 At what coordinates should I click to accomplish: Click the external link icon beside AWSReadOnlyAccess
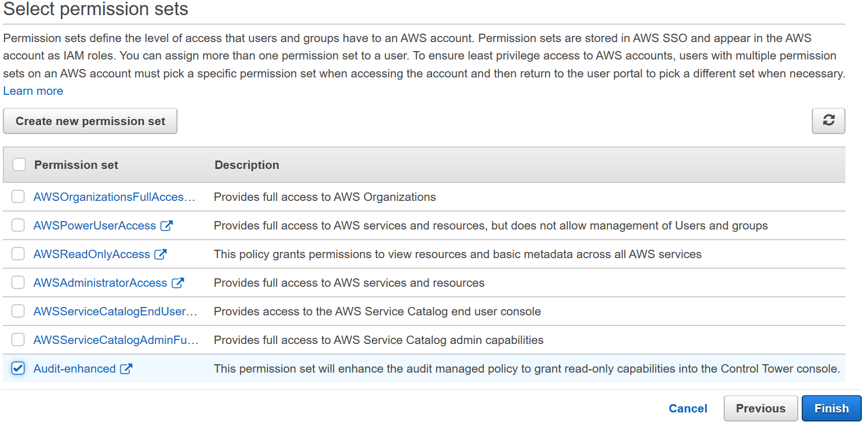point(161,254)
